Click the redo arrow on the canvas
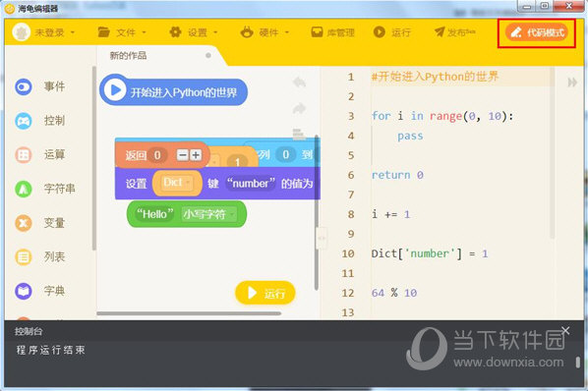Viewport: 588px width, 391px height. (x=299, y=109)
